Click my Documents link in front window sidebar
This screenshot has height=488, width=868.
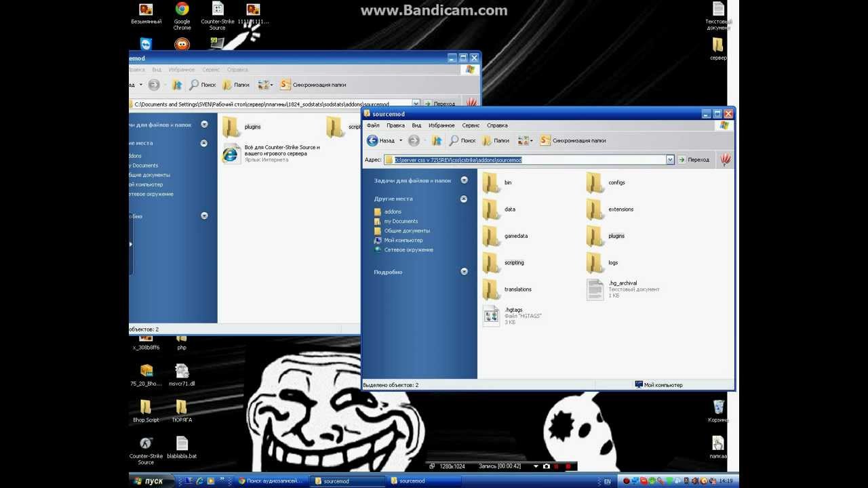[401, 221]
